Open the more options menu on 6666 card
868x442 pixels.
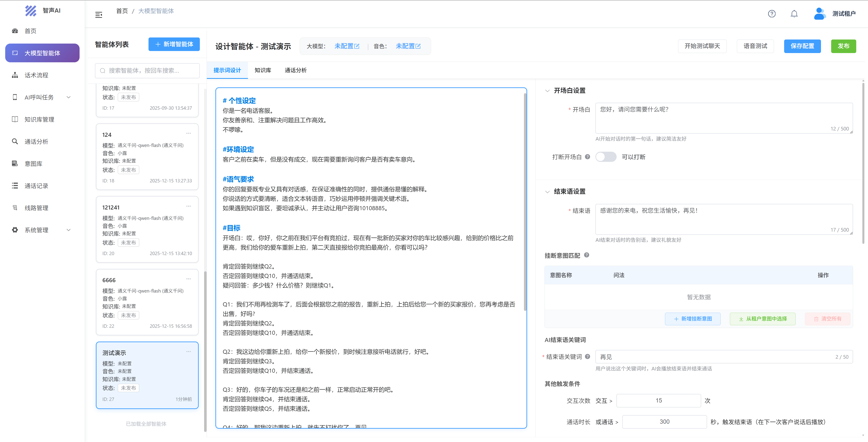coord(188,279)
